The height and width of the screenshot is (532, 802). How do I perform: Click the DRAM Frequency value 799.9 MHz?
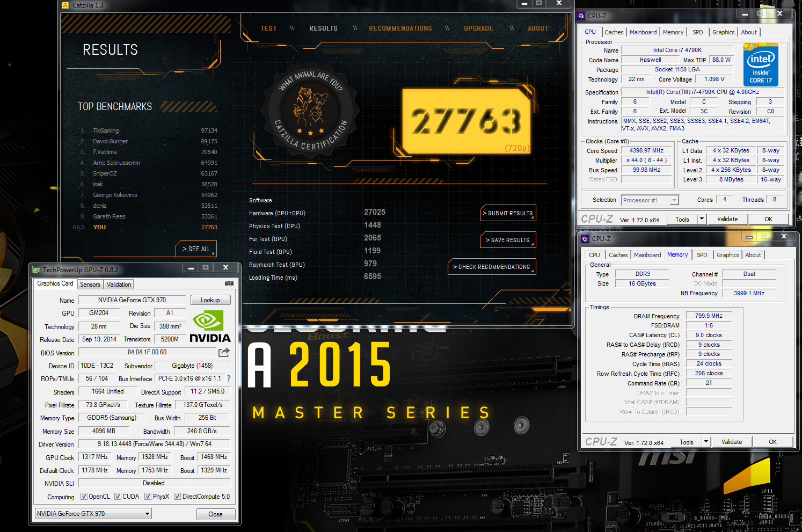pyautogui.click(x=709, y=316)
